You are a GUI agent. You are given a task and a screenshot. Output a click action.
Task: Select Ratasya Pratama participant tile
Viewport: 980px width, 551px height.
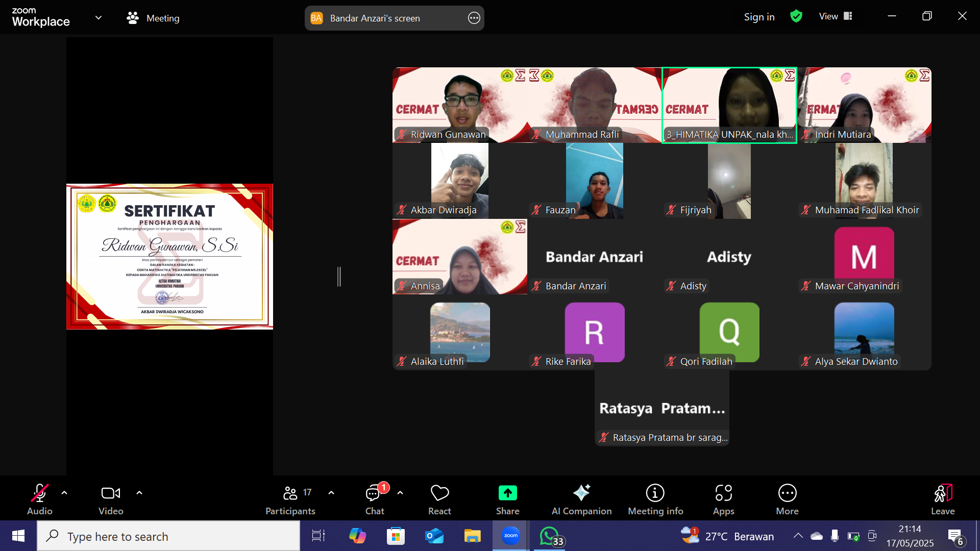662,408
